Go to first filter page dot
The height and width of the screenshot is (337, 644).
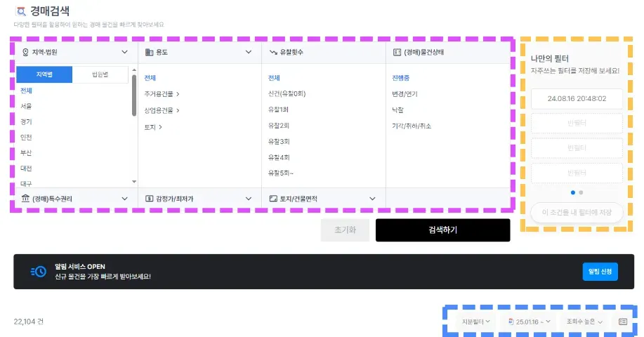(573, 192)
